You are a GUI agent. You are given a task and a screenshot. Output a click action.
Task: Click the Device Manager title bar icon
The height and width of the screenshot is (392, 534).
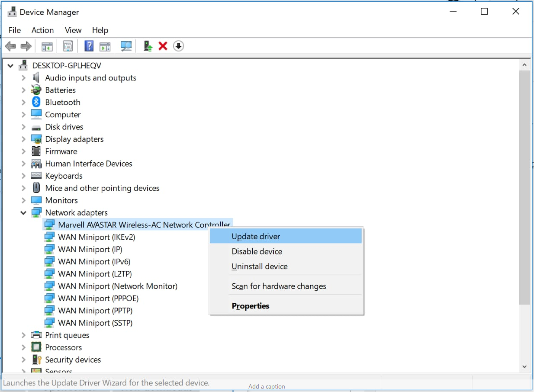pos(12,12)
